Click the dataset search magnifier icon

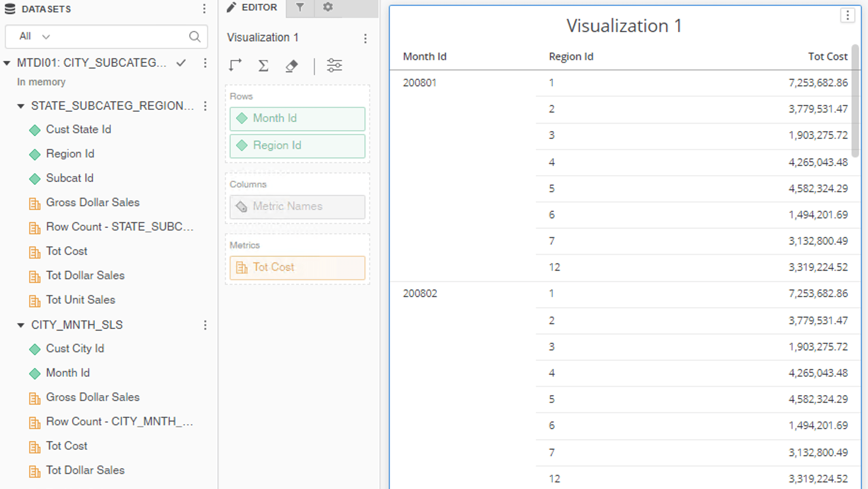coord(195,37)
